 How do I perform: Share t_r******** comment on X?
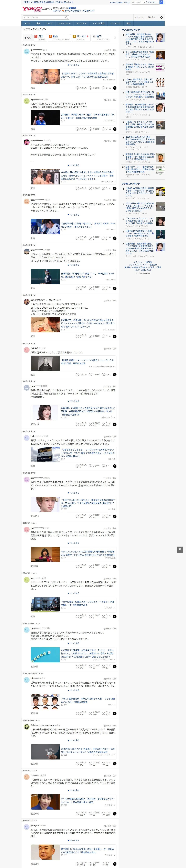point(115,88)
